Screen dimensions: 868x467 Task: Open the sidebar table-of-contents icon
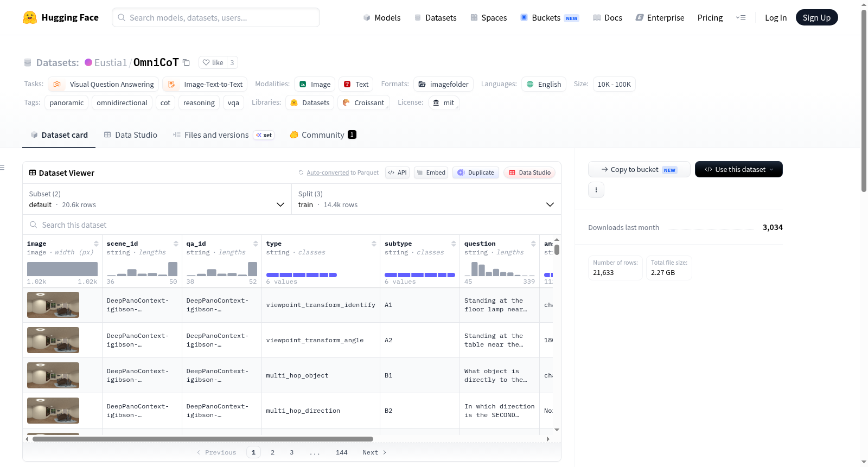point(2,168)
